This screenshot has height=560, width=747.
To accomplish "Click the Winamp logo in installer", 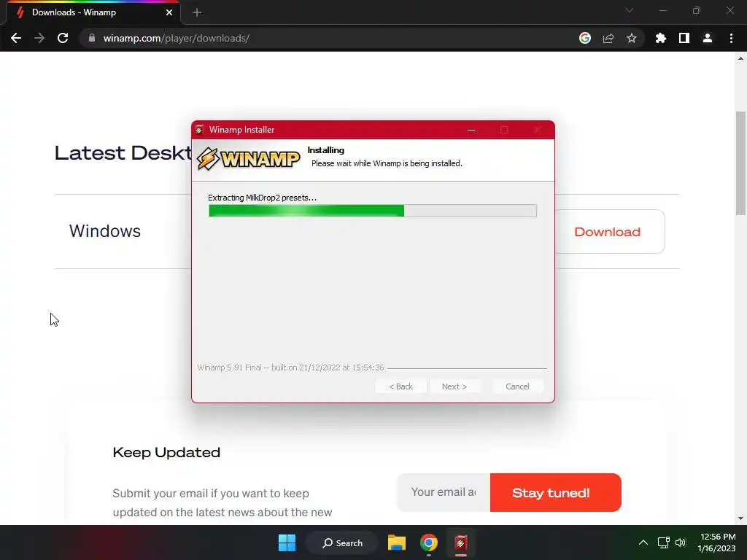I will (x=248, y=158).
